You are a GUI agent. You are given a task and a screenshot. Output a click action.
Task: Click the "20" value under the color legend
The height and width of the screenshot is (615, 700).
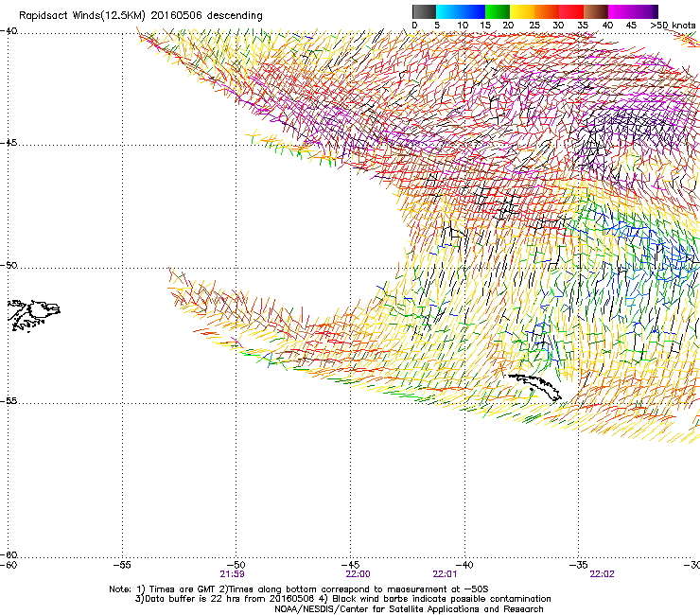point(508,26)
